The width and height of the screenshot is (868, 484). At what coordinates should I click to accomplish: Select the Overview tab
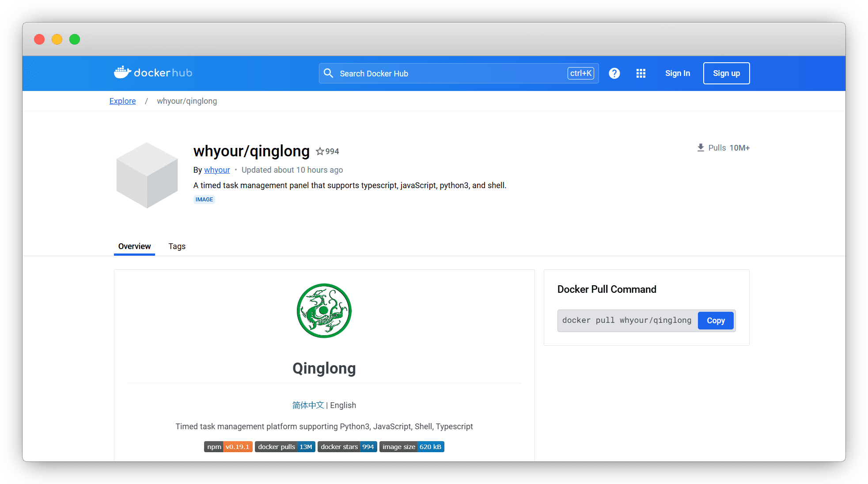[134, 246]
